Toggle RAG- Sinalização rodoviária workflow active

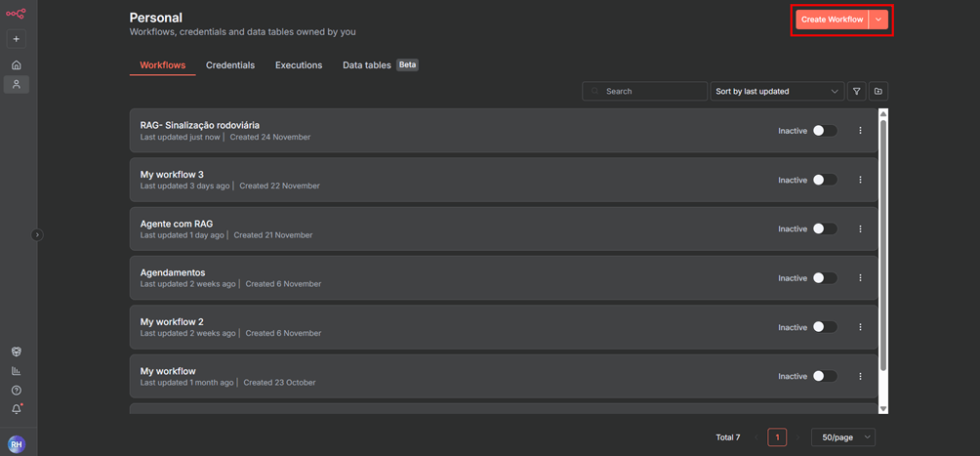pos(825,131)
